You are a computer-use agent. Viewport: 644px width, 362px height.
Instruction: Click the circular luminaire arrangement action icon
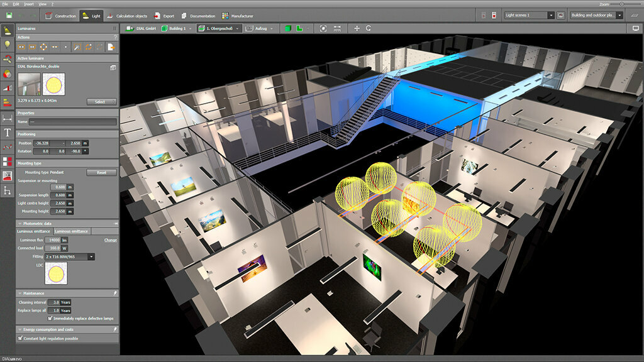point(43,47)
